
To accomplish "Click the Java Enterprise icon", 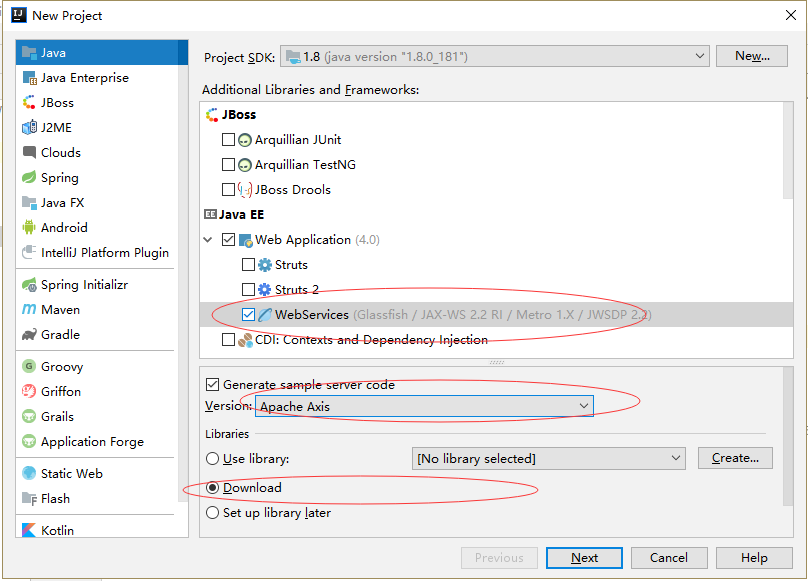I will point(29,78).
